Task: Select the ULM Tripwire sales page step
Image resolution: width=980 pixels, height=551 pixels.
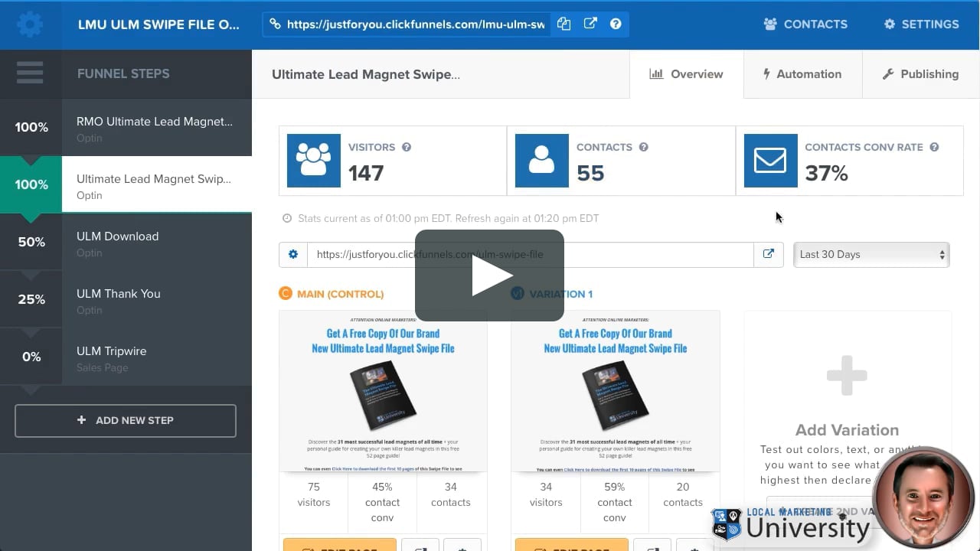Action: coord(157,357)
